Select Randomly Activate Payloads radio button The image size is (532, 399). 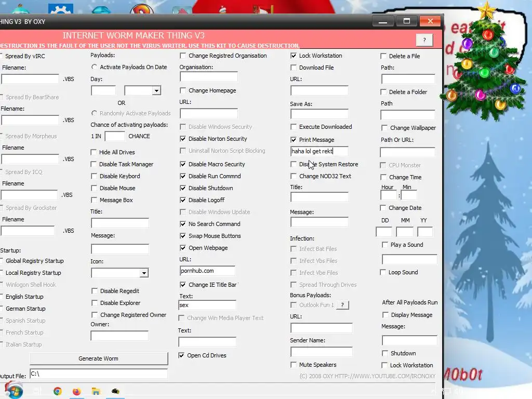pyautogui.click(x=94, y=113)
